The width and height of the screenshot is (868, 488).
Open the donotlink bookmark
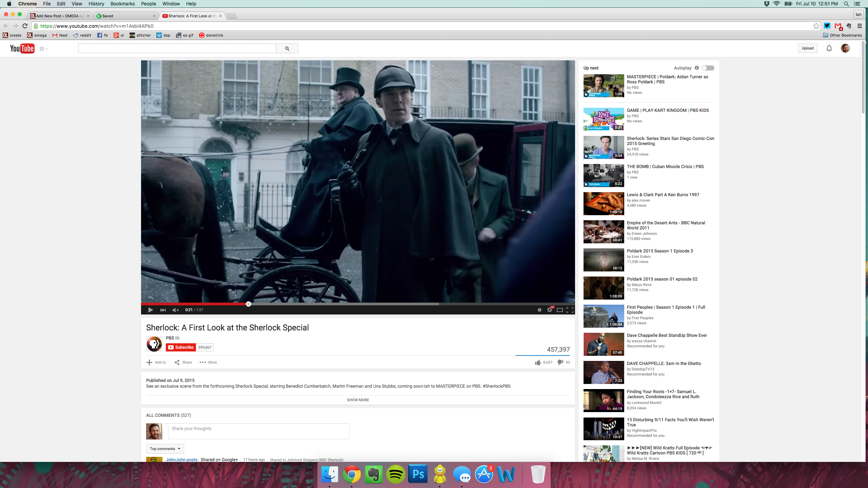pos(211,35)
